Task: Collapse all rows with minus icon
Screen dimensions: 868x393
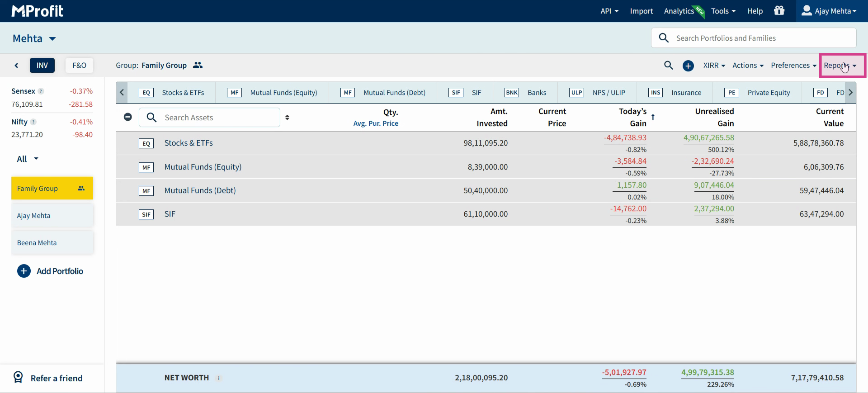Action: [128, 117]
